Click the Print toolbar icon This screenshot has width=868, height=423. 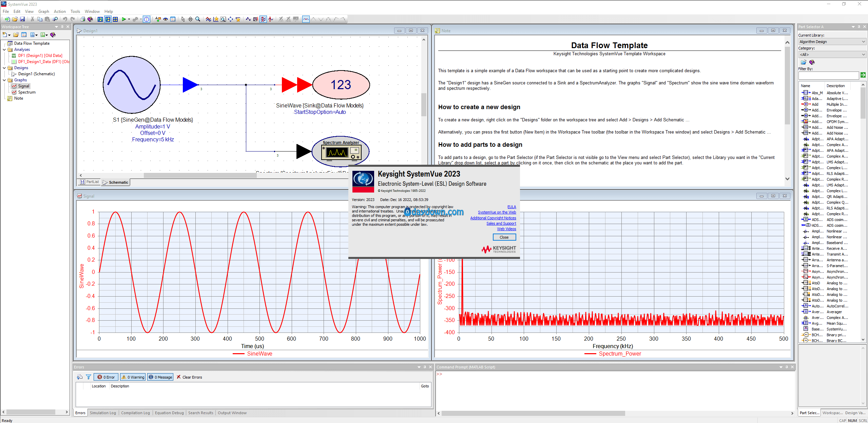(x=82, y=19)
